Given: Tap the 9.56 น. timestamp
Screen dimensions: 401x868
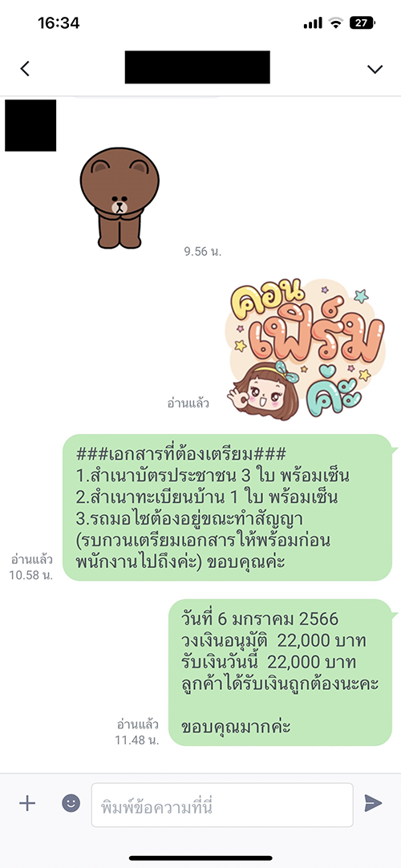Looking at the screenshot, I should (202, 252).
